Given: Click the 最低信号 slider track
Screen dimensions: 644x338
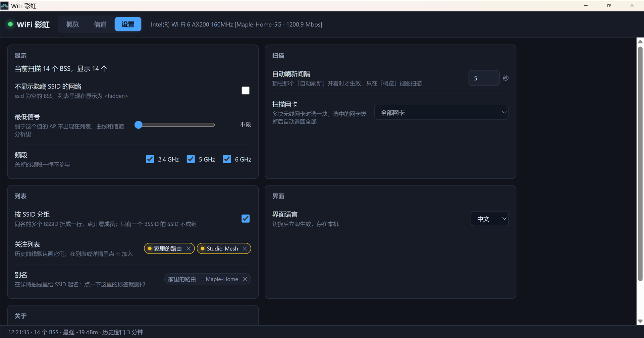Looking at the screenshot, I should pos(174,125).
